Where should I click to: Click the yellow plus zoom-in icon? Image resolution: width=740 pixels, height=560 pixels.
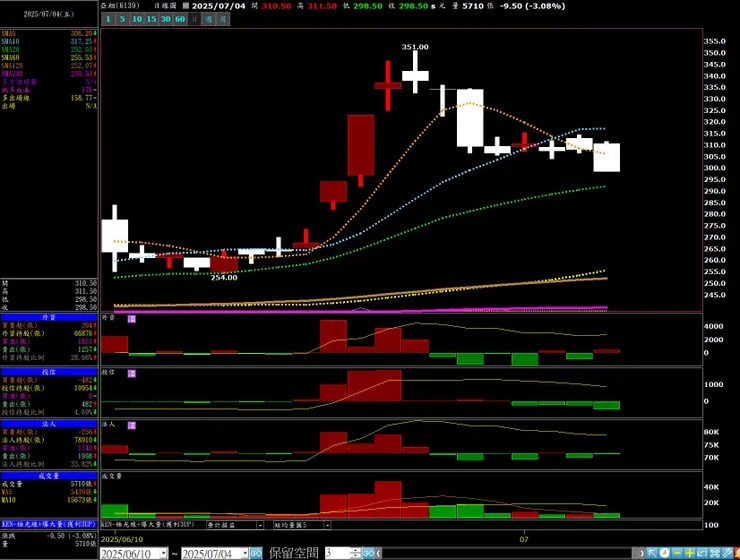[690, 553]
